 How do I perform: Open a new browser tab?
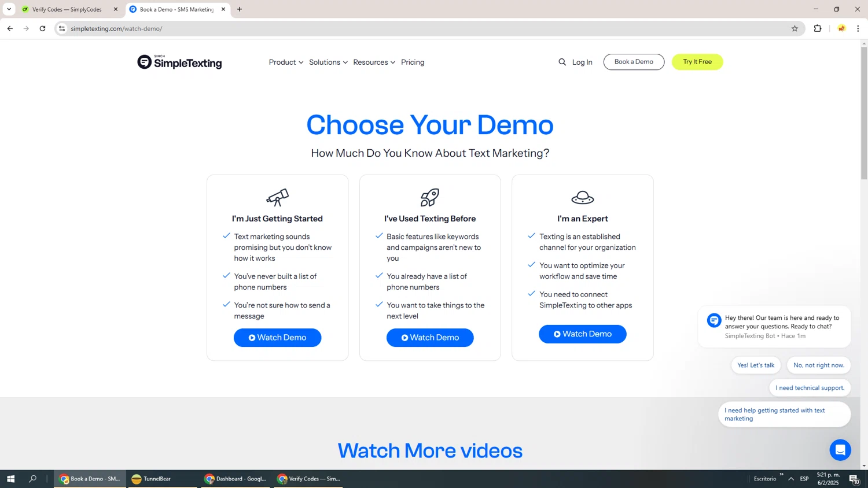click(x=240, y=9)
